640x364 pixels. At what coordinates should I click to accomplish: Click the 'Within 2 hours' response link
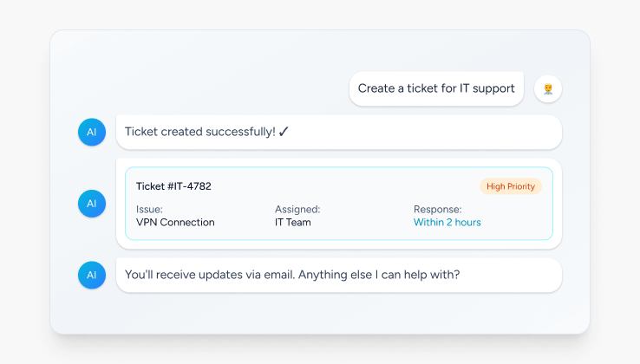[x=447, y=223]
